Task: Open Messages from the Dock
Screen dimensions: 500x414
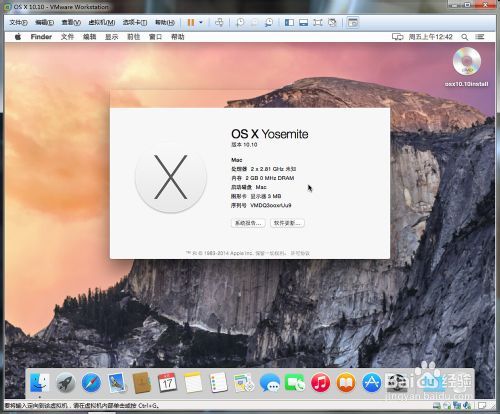Action: pyautogui.click(x=270, y=382)
